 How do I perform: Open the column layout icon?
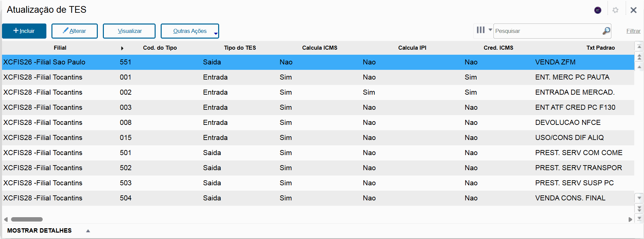pos(481,30)
